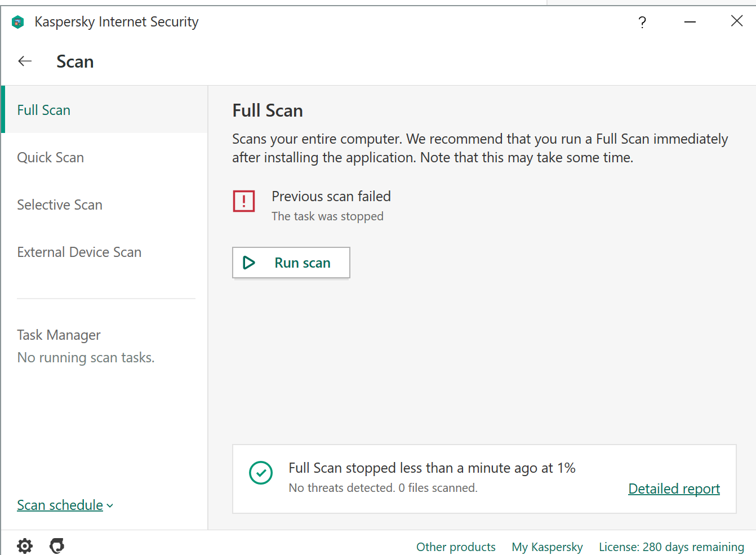Click the help question mark icon
756x555 pixels.
642,22
